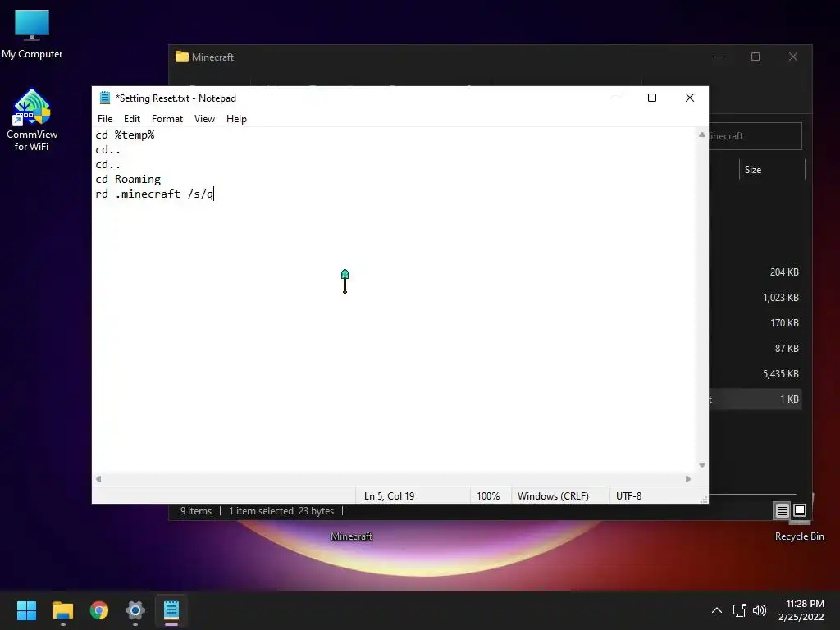Launch Google Chrome from the taskbar
The image size is (840, 630).
click(x=99, y=610)
